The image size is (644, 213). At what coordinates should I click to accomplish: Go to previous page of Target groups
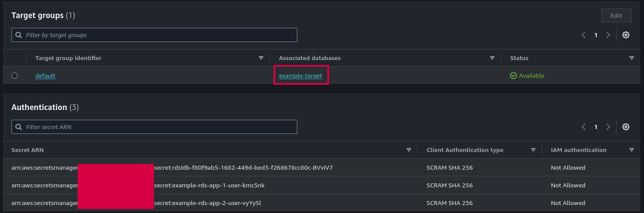584,35
